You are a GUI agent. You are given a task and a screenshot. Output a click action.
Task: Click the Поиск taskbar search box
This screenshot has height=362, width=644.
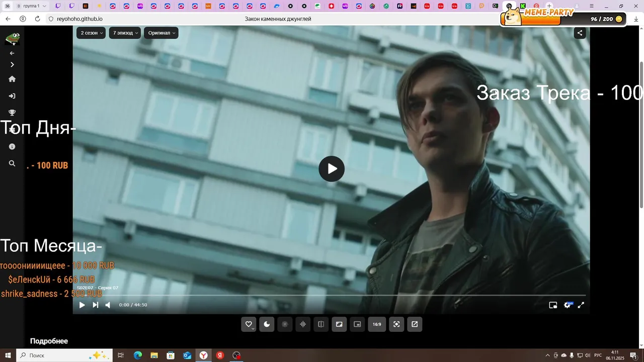64,355
